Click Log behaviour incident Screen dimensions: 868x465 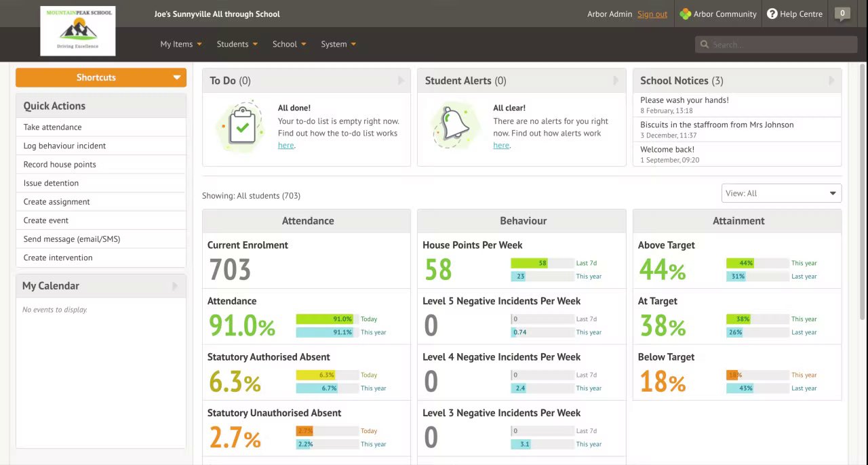[x=101, y=146]
